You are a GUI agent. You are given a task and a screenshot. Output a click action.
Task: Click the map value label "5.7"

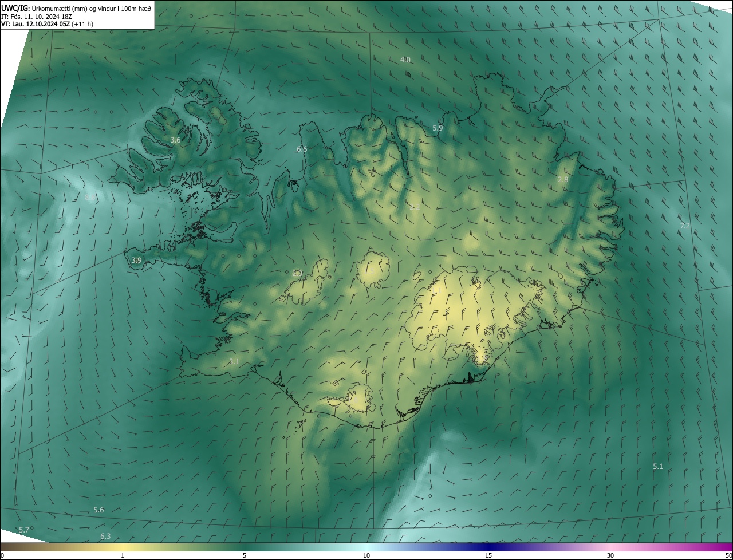tap(23, 530)
